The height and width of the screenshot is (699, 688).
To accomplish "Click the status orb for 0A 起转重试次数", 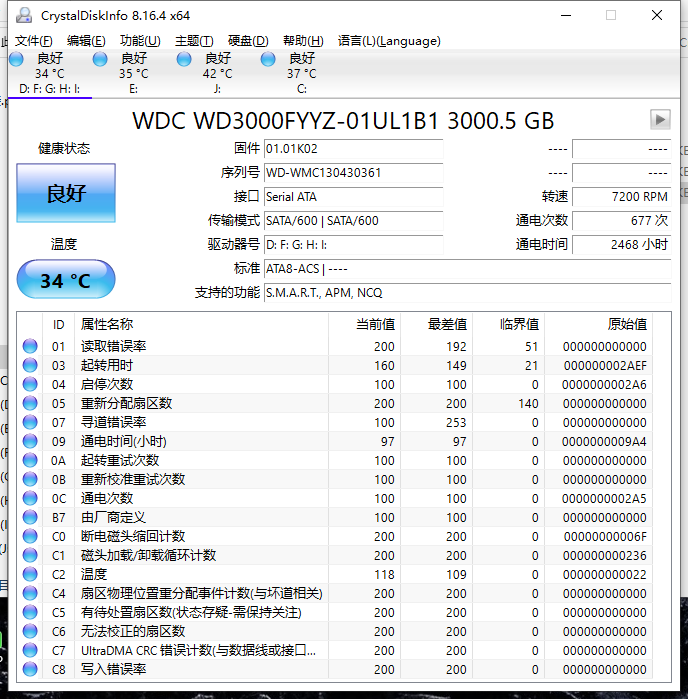I will point(30,460).
